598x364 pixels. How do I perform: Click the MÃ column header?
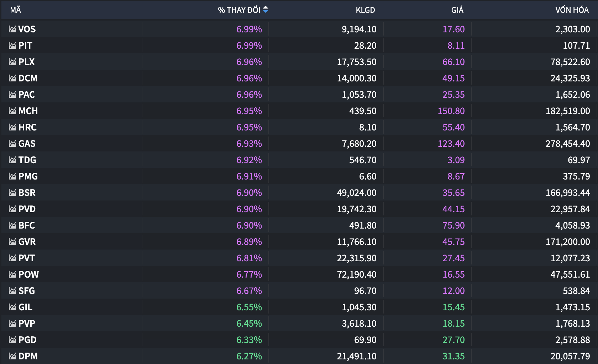click(16, 10)
